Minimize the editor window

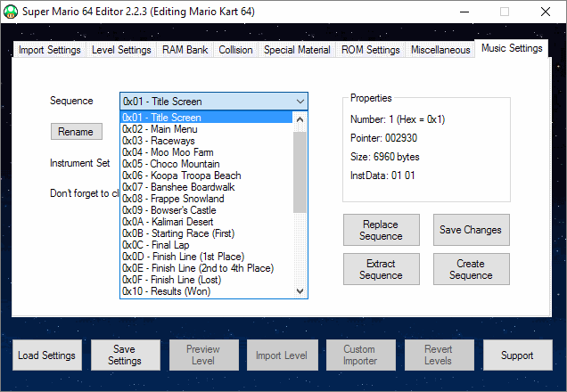tap(464, 12)
